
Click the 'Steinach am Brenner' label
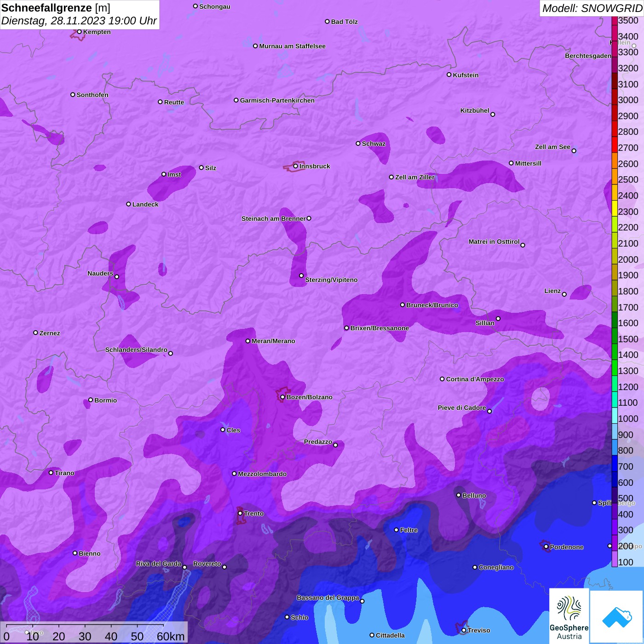274,218
